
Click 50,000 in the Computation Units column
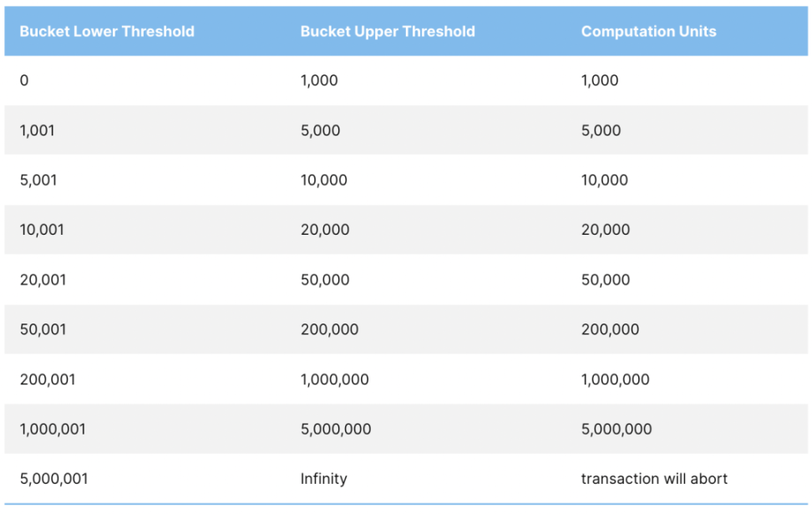point(606,280)
